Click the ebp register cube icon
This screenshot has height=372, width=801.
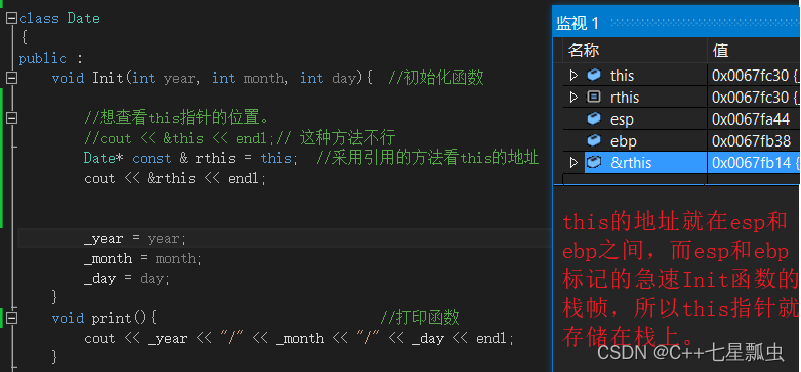(594, 141)
